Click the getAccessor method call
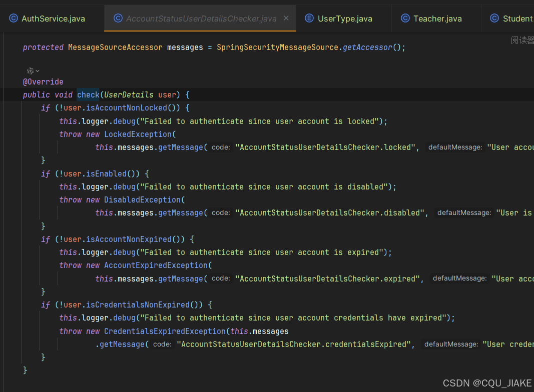Screen dimensions: 534x392 367,47
